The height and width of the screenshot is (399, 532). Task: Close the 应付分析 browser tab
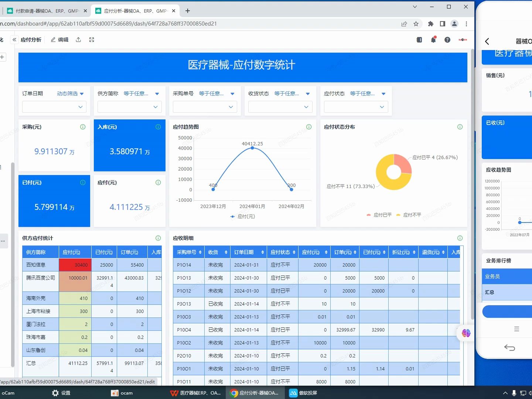point(174,11)
